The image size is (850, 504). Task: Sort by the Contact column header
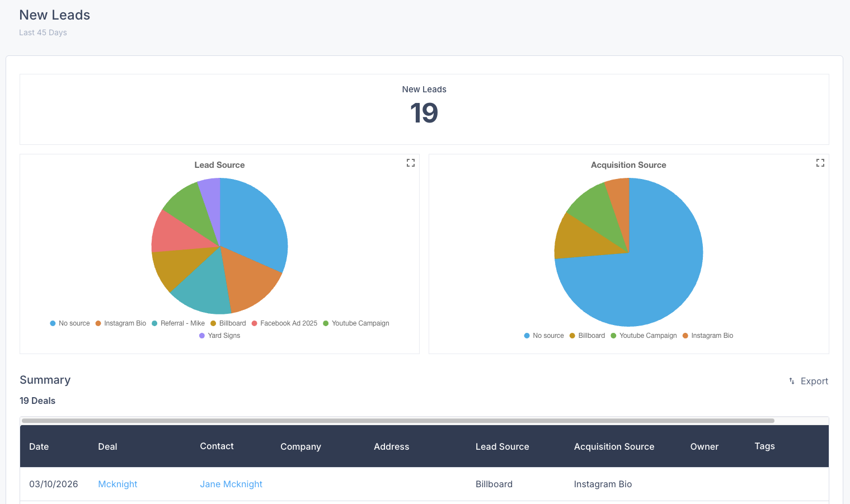pyautogui.click(x=217, y=446)
